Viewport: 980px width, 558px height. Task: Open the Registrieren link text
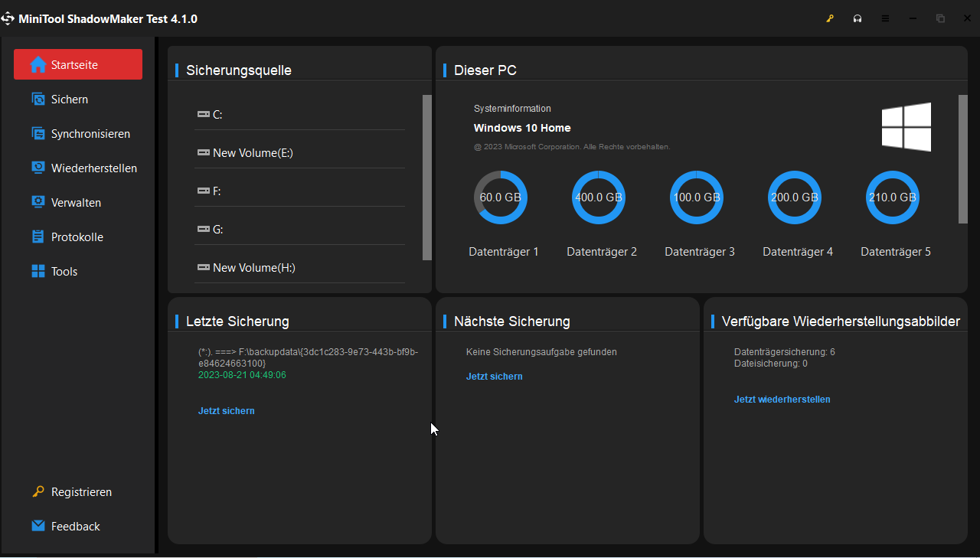tap(81, 492)
